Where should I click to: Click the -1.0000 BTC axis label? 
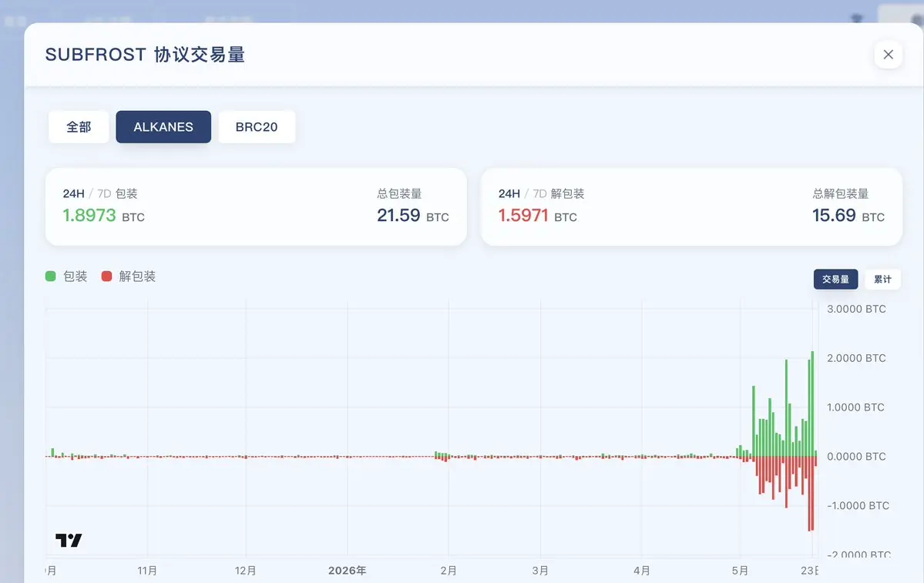858,506
